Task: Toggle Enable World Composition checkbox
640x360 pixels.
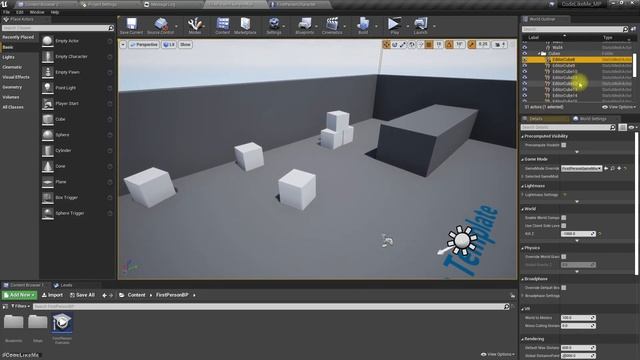Action: coord(564,218)
